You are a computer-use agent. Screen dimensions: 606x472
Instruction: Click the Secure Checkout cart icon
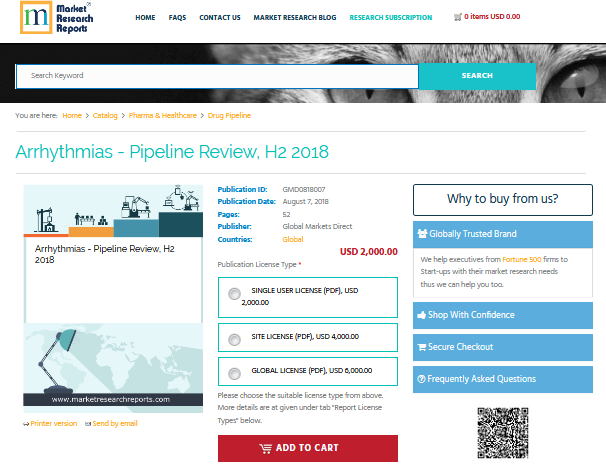pos(421,347)
